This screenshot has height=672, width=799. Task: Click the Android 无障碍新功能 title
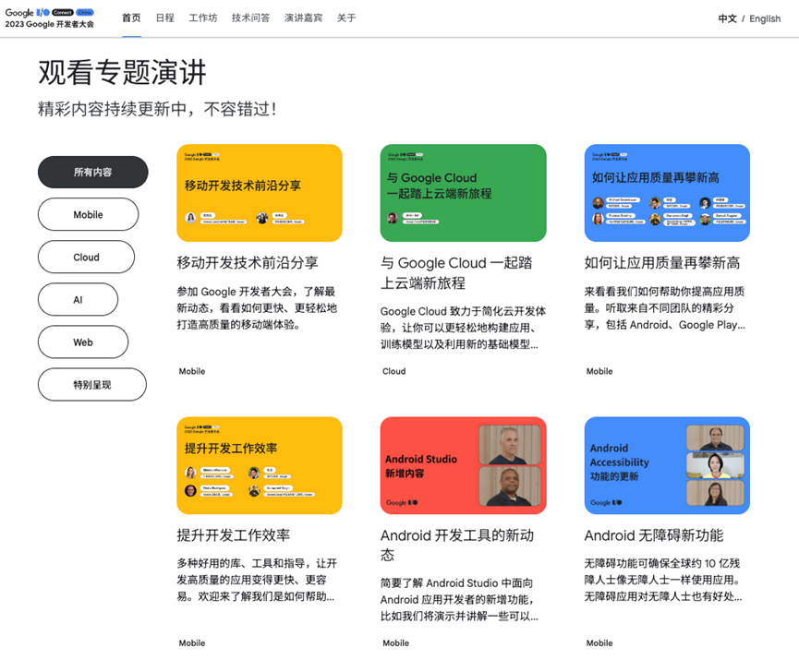[x=654, y=535]
